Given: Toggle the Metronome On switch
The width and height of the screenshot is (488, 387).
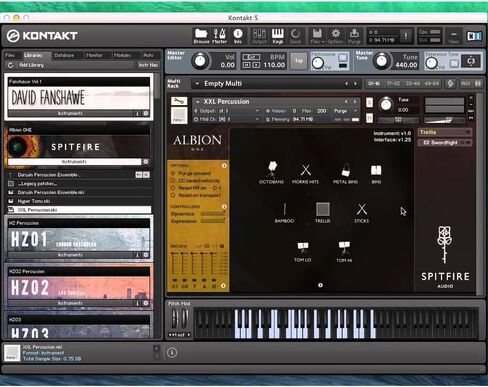Looking at the screenshot, I should 343,57.
